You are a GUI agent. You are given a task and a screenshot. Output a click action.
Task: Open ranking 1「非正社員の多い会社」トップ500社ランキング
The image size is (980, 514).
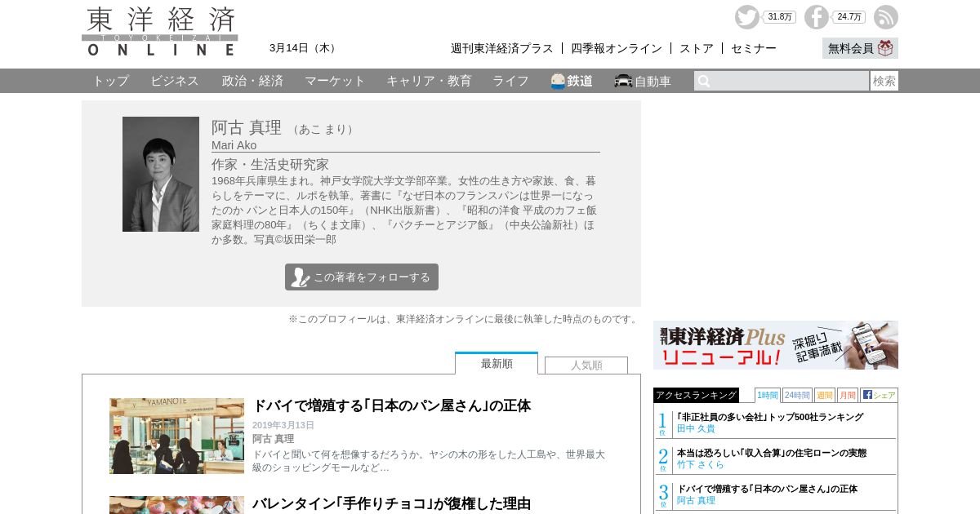pyautogui.click(x=770, y=417)
